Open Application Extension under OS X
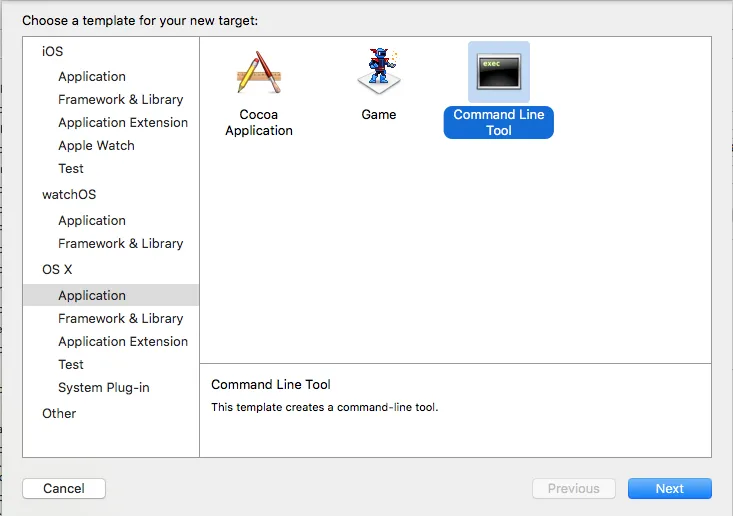 (x=123, y=341)
